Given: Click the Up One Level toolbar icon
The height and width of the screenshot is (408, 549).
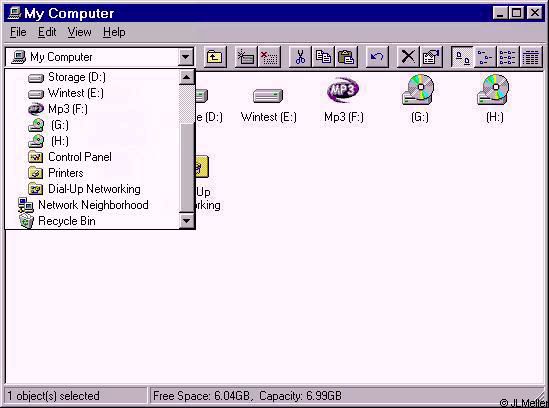Looking at the screenshot, I should point(215,57).
